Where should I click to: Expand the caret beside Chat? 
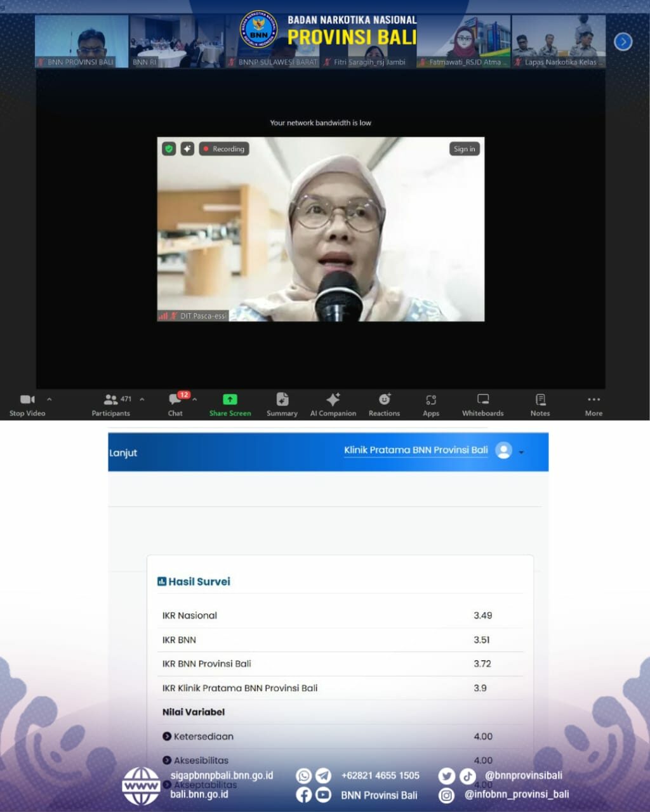(x=194, y=399)
